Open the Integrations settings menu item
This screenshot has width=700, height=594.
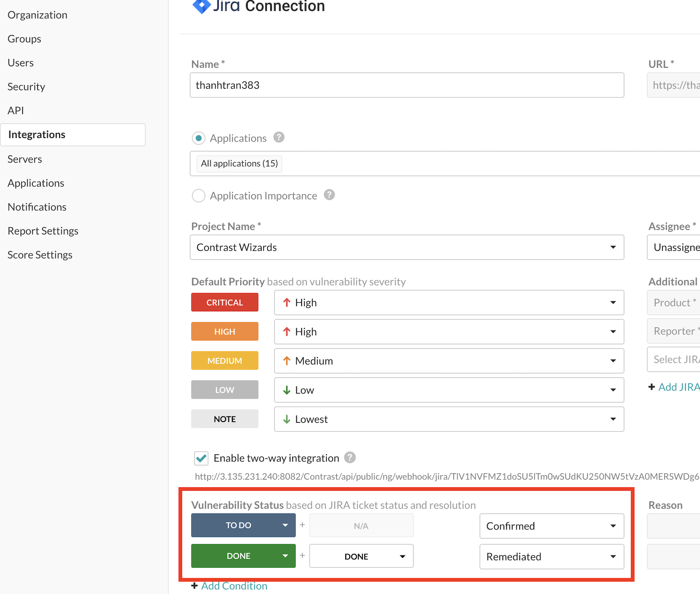[73, 134]
